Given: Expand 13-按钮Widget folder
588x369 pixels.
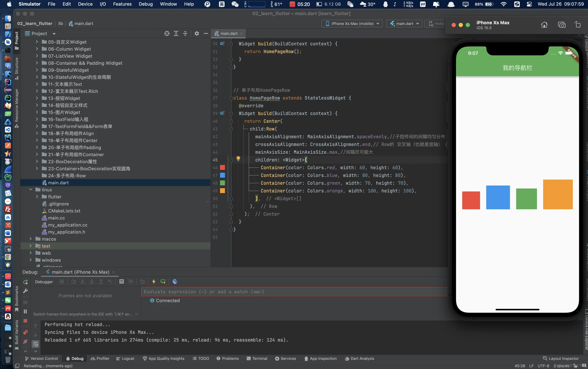Looking at the screenshot, I should coord(37,98).
